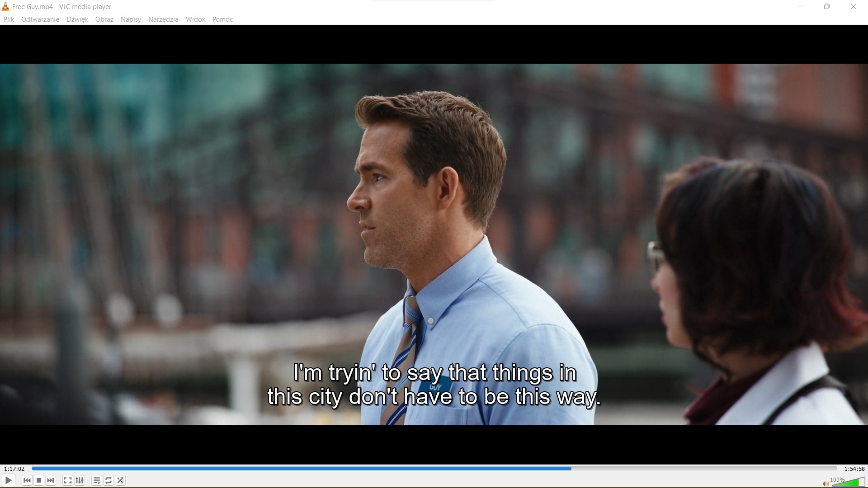
Task: Open the Widok menu
Action: click(x=195, y=19)
